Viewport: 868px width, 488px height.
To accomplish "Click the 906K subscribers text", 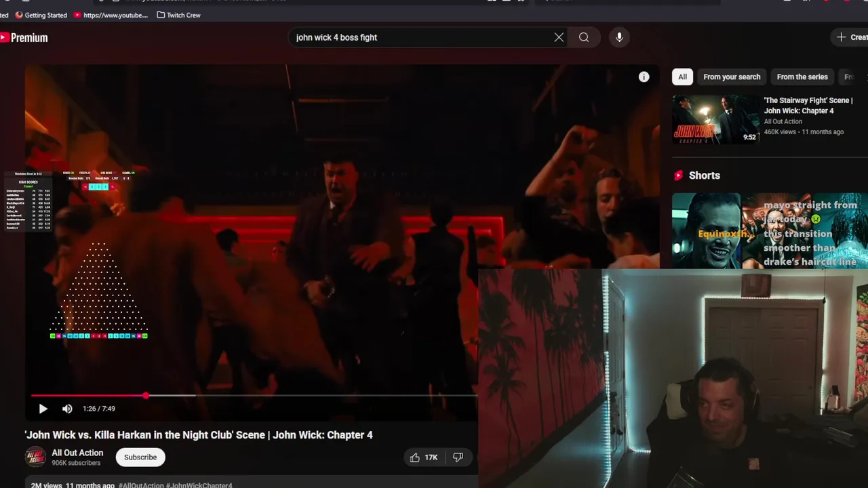I will pos(76,463).
